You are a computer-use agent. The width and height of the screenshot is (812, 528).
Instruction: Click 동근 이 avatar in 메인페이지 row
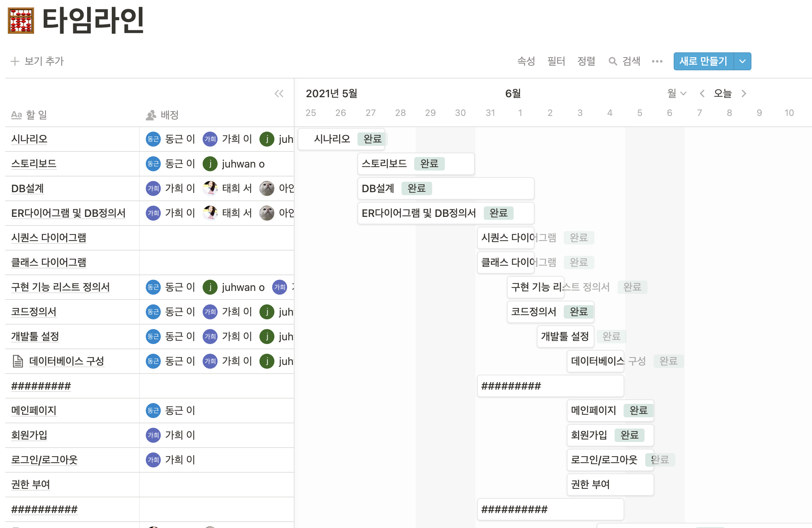pos(153,411)
